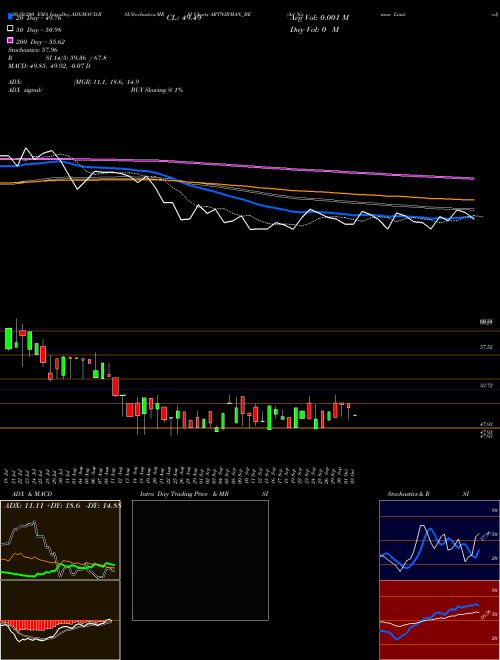Open the MACD histogram chart panel
The image size is (500, 660).
[60, 620]
